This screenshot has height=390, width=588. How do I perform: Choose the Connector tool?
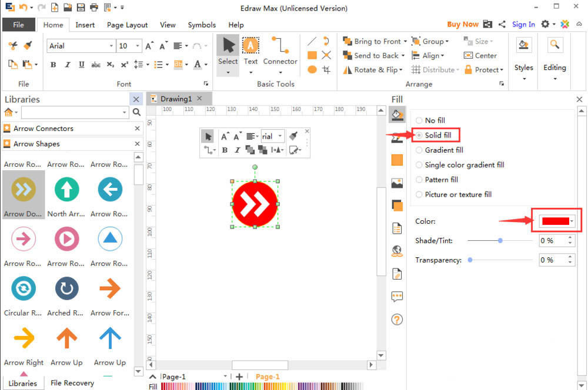[x=280, y=55]
